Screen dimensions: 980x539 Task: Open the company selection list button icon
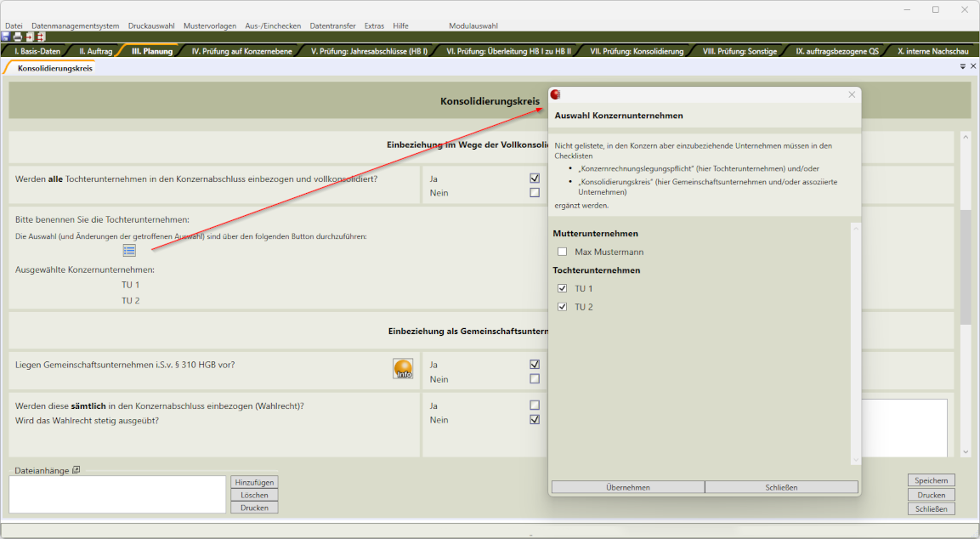(x=129, y=250)
